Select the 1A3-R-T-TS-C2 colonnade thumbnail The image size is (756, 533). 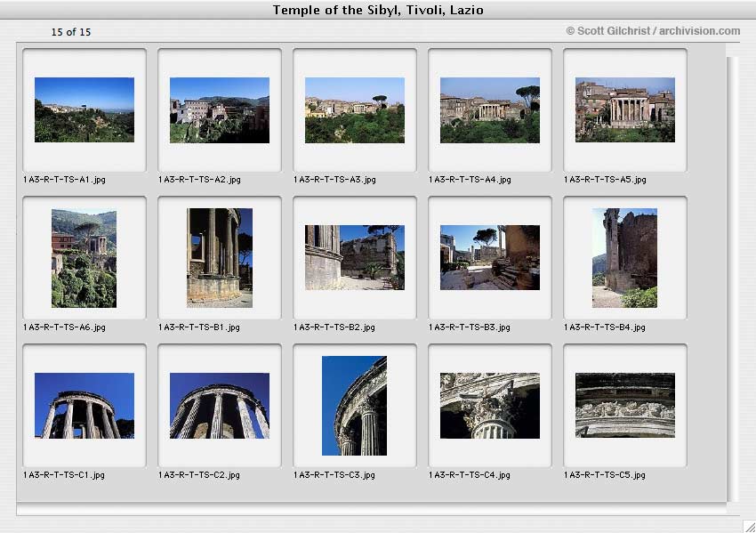click(220, 406)
